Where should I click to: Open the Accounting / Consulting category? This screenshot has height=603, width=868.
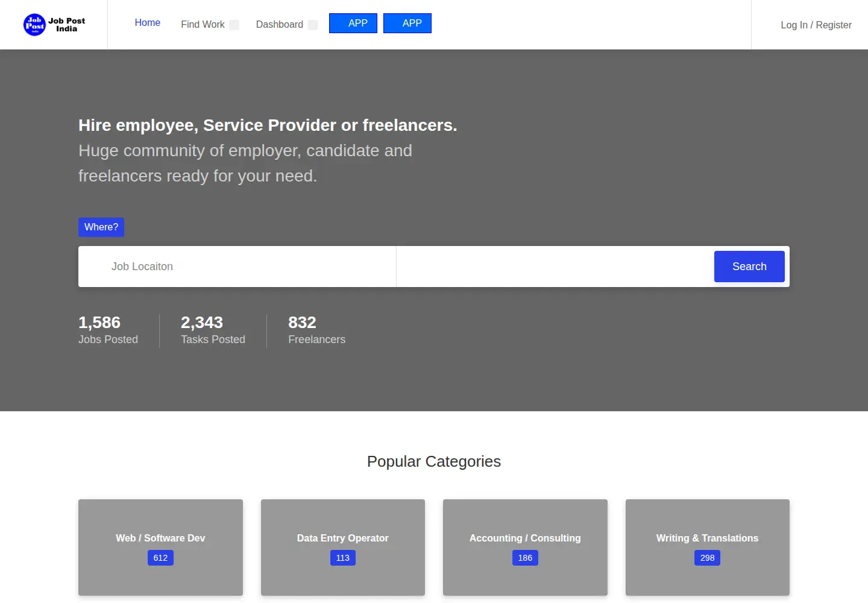coord(525,548)
